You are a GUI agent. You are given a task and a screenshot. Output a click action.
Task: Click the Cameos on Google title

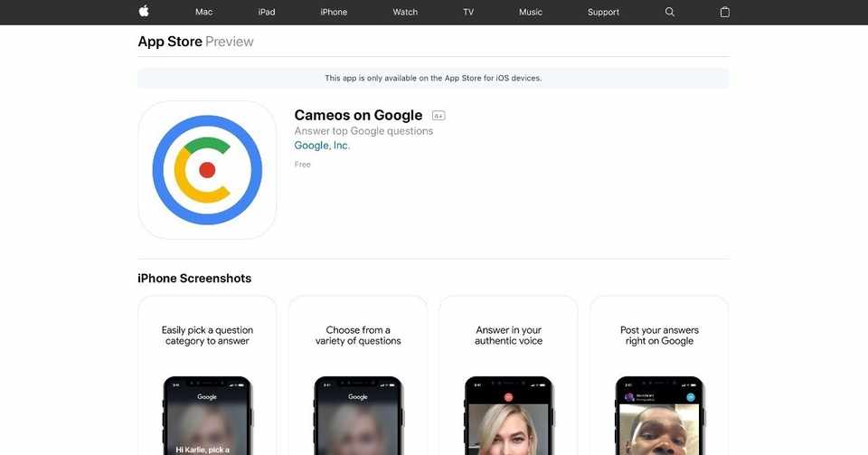pos(358,115)
